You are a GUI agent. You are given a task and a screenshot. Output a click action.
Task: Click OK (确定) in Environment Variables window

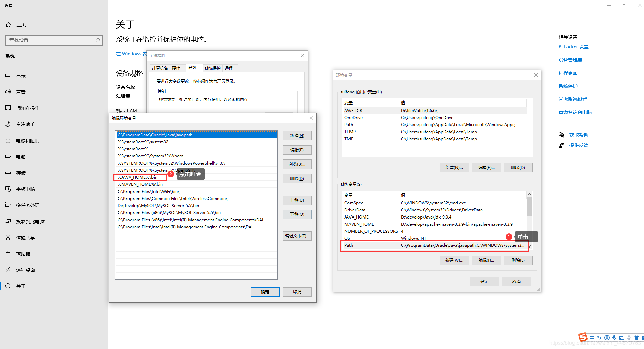(484, 282)
